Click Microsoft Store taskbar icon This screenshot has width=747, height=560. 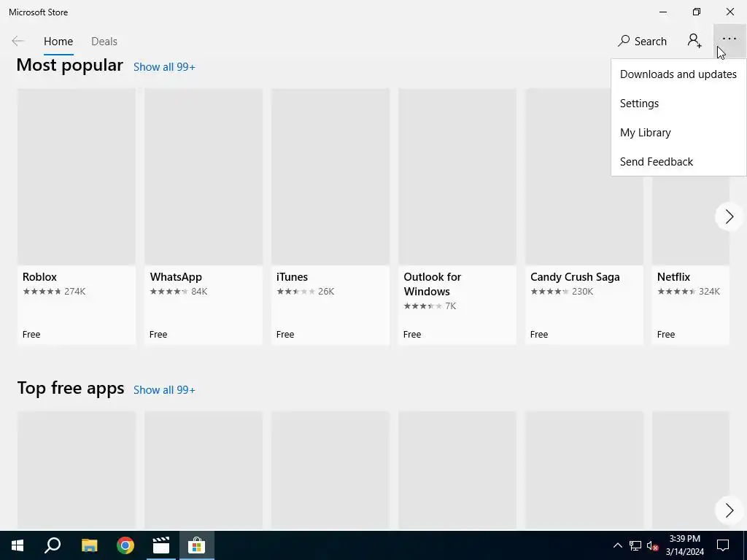(x=196, y=545)
